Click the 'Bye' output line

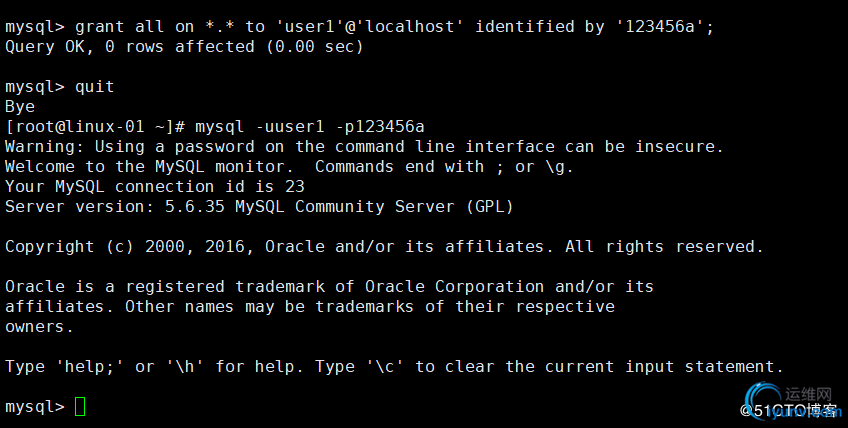[20, 106]
